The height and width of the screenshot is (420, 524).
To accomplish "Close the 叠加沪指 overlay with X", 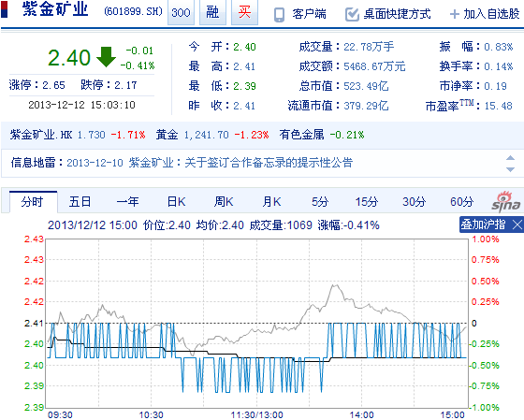I will [x=517, y=224].
